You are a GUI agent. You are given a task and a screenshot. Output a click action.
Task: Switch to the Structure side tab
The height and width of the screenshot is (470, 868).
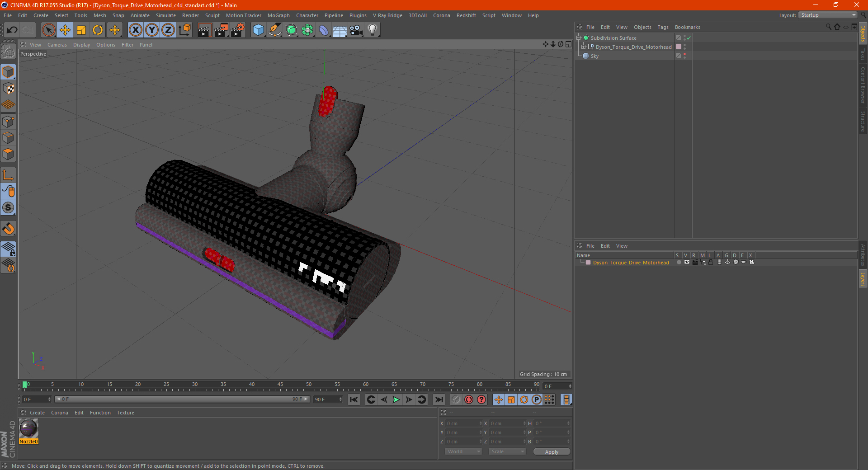click(863, 121)
